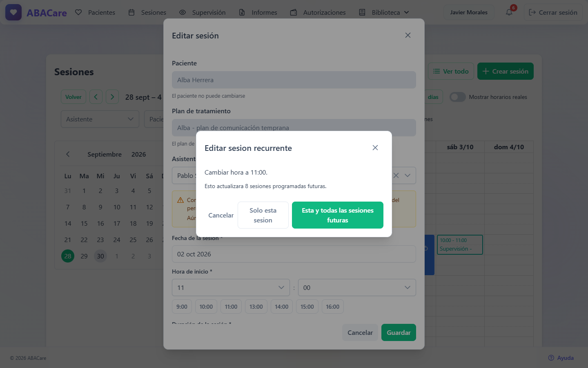Open the Biblioteca menu
The width and height of the screenshot is (588, 368).
point(384,12)
